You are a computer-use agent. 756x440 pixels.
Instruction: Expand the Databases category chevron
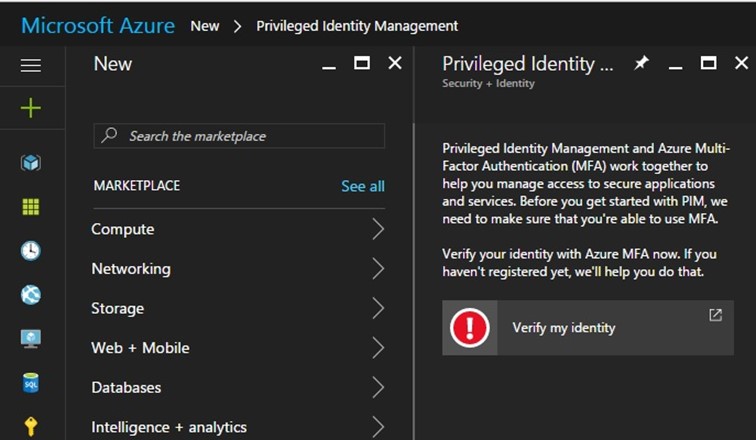pyautogui.click(x=378, y=387)
